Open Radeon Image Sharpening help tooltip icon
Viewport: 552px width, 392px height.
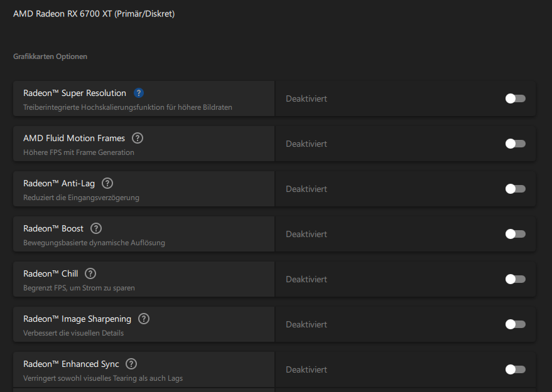point(144,319)
